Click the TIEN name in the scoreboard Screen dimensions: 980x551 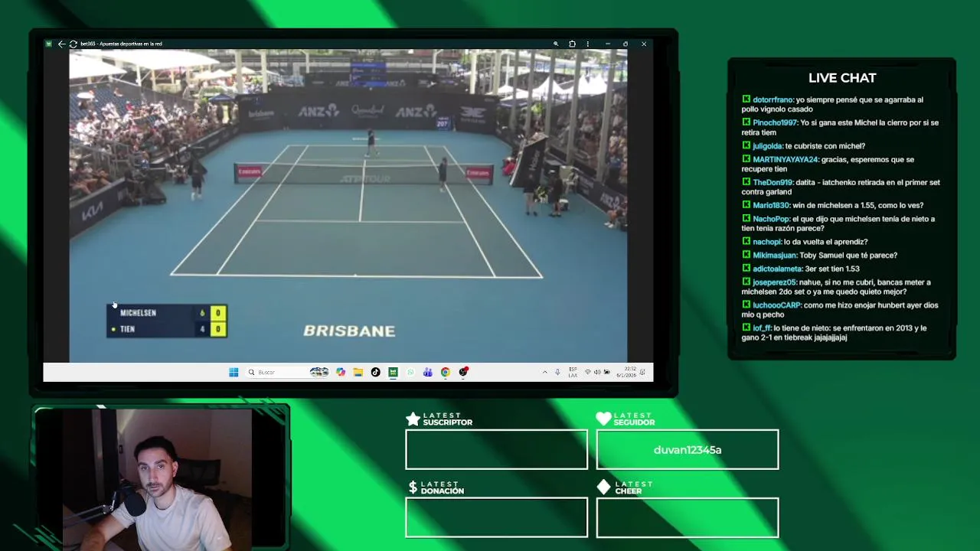127,329
